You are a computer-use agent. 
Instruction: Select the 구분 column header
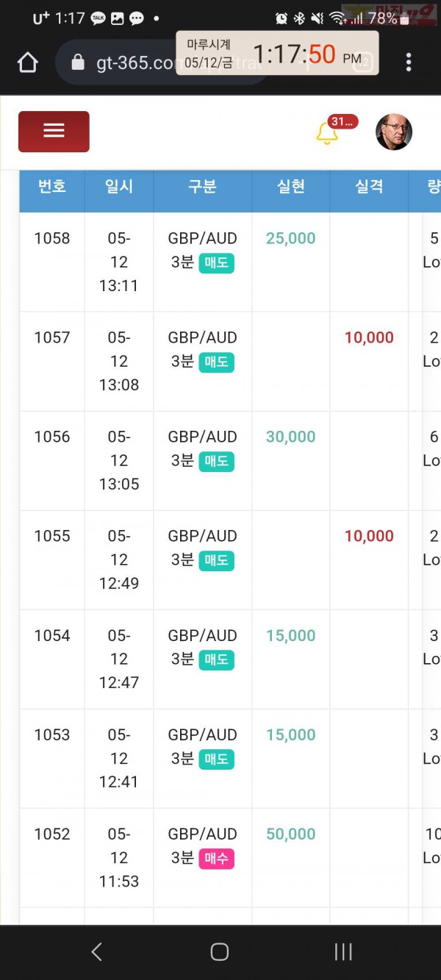point(202,187)
